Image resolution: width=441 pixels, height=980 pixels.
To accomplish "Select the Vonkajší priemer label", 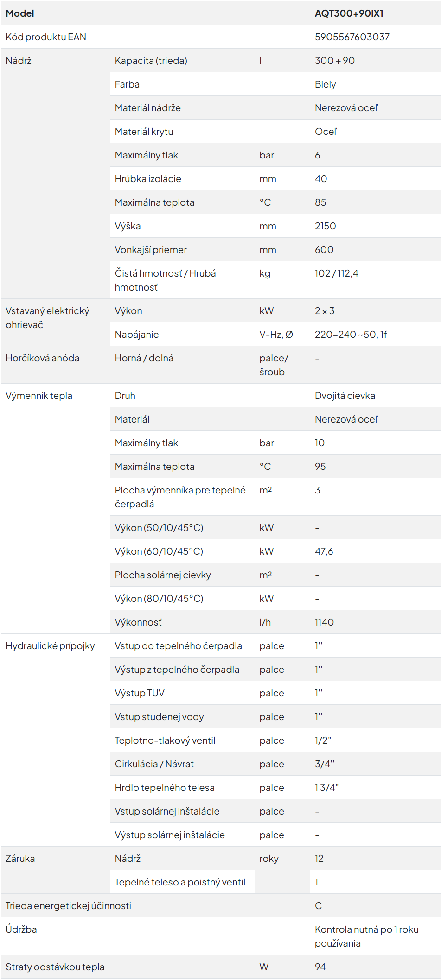I will coord(151,250).
